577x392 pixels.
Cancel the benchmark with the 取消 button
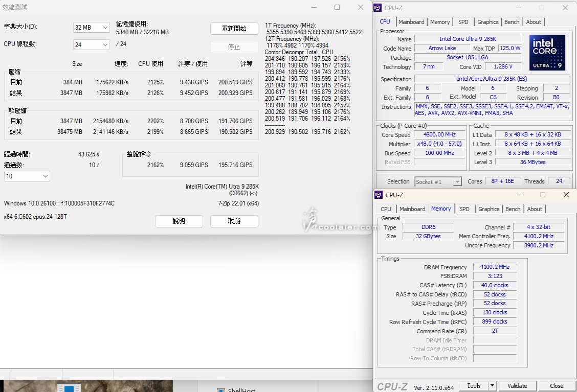click(234, 221)
